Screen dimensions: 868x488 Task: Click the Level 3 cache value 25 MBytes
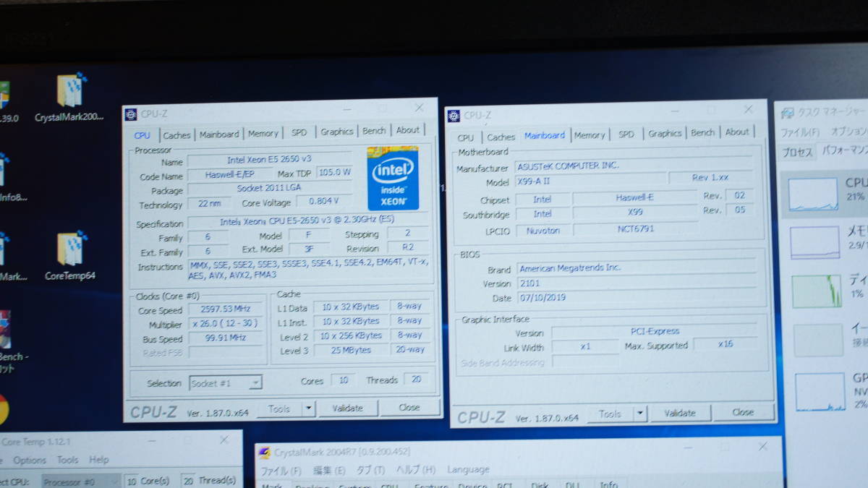pos(352,350)
